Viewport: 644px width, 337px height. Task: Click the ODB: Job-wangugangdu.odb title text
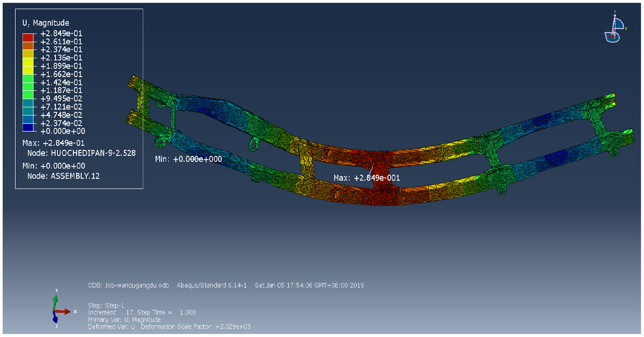pos(128,285)
